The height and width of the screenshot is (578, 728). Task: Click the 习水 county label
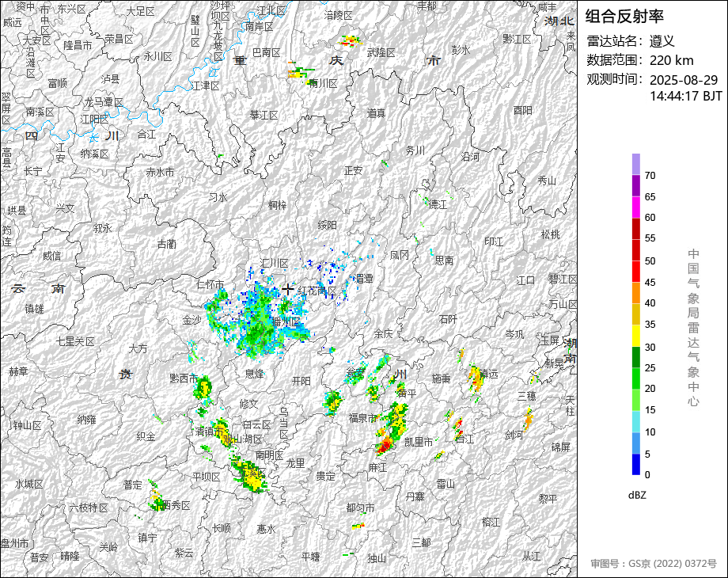[218, 197]
